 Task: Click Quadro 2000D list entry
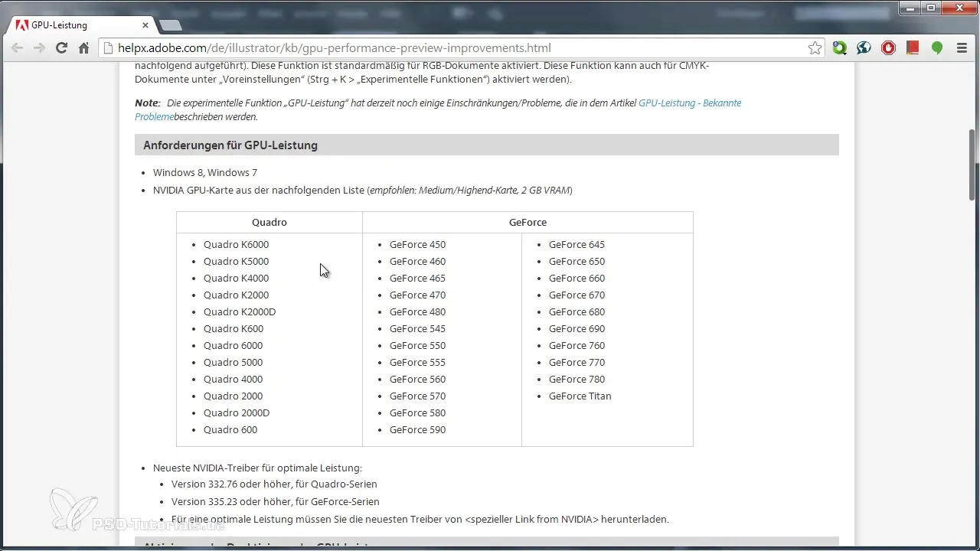tap(237, 413)
